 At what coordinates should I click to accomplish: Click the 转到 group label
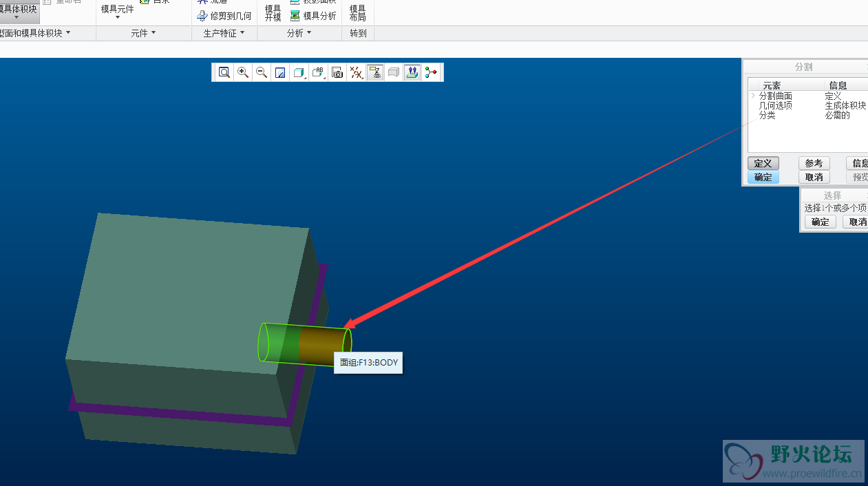(x=358, y=33)
